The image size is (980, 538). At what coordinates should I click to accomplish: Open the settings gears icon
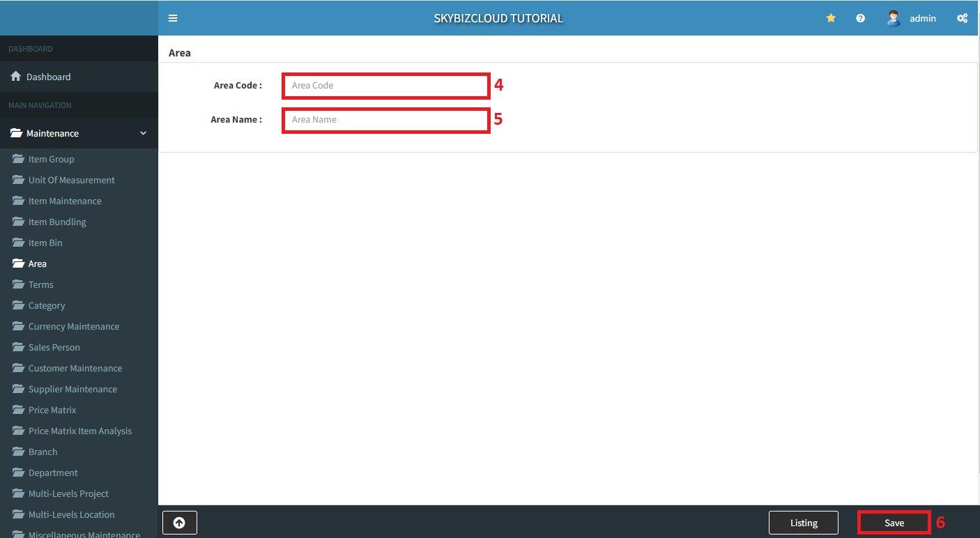point(962,18)
